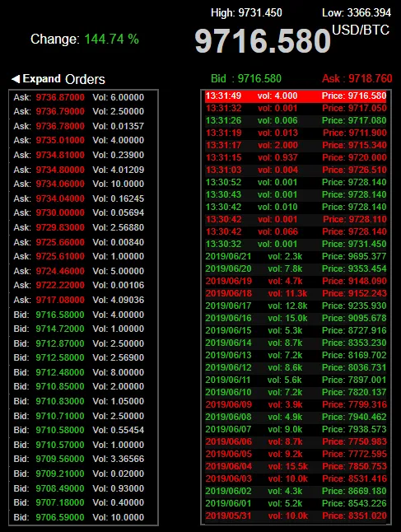Click the 2019/06/10 daily price row
The height and width of the screenshot is (532, 401).
tap(296, 392)
